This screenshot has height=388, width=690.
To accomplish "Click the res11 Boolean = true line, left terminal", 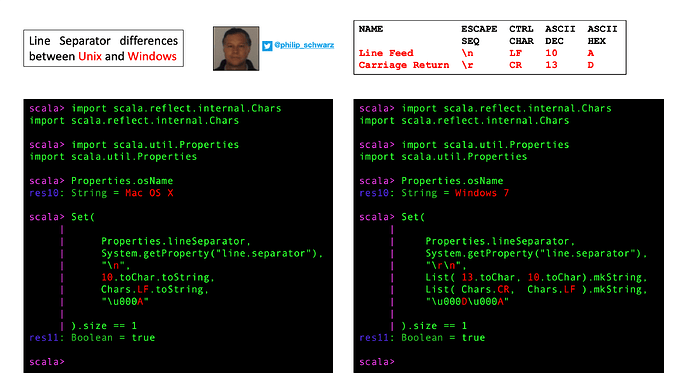I will click(92, 338).
